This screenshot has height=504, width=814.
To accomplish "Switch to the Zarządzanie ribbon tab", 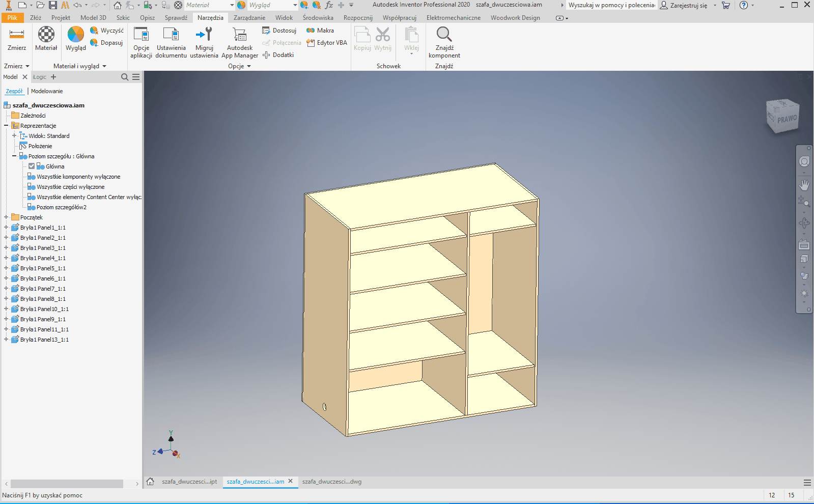I will [249, 18].
